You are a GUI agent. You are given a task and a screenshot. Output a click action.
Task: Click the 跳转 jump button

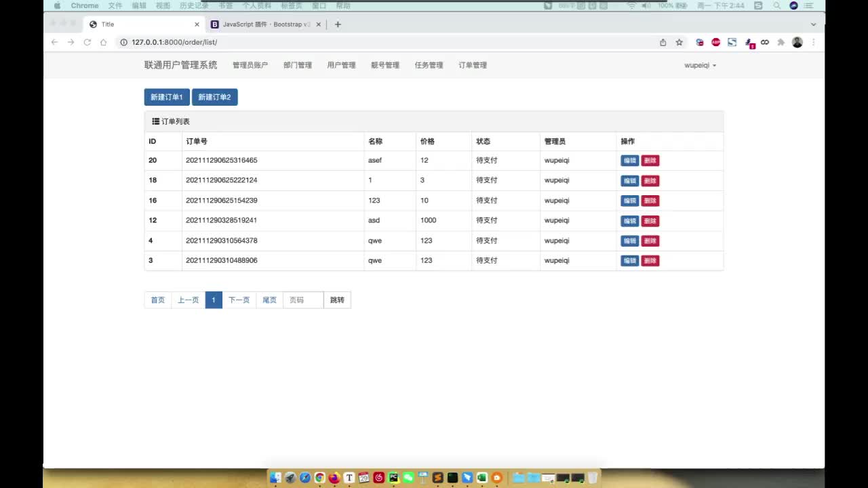point(337,300)
